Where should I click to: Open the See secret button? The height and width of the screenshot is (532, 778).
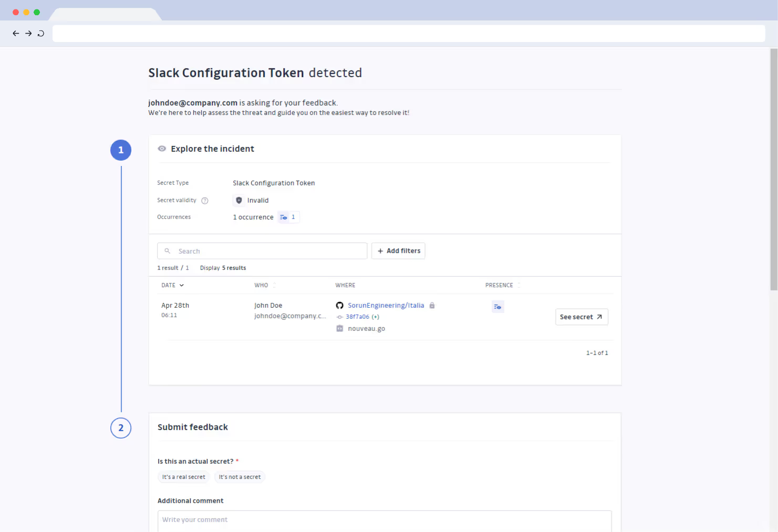click(x=582, y=317)
